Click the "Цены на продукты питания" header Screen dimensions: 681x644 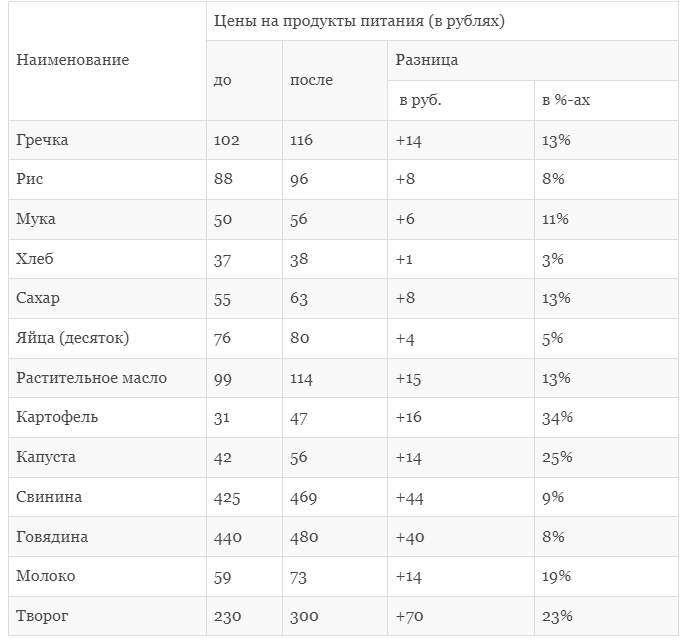(359, 21)
